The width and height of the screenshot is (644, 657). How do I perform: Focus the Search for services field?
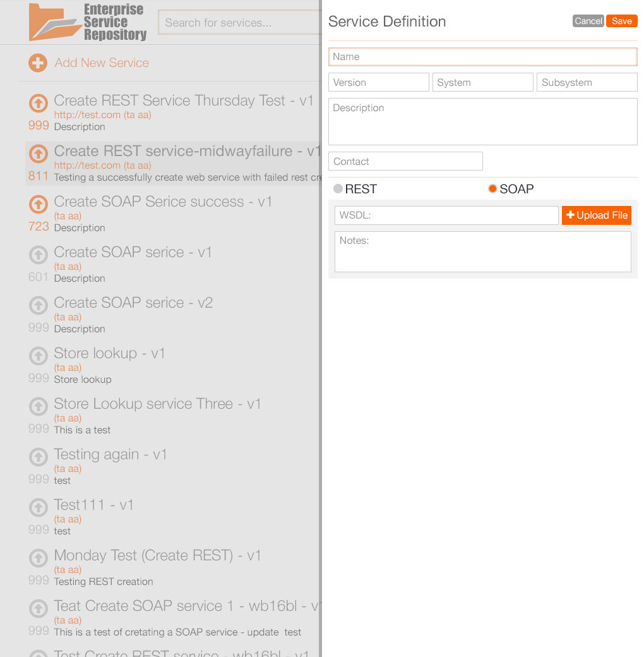[x=239, y=23]
